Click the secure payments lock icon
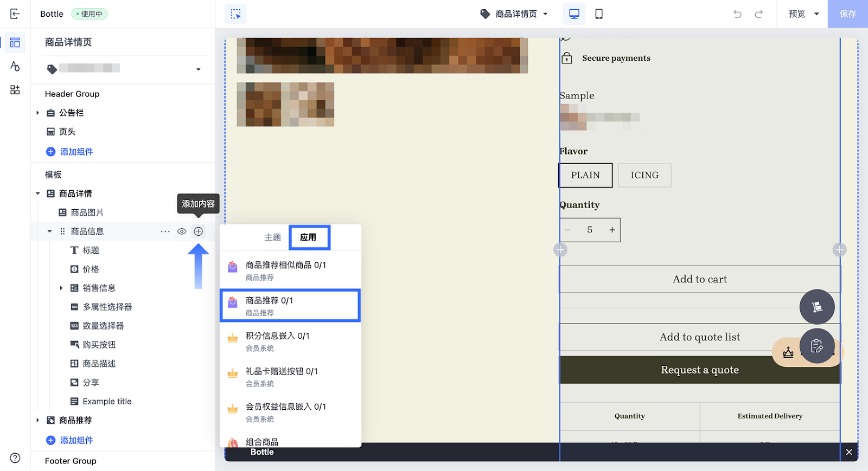Image resolution: width=868 pixels, height=471 pixels. coord(567,58)
